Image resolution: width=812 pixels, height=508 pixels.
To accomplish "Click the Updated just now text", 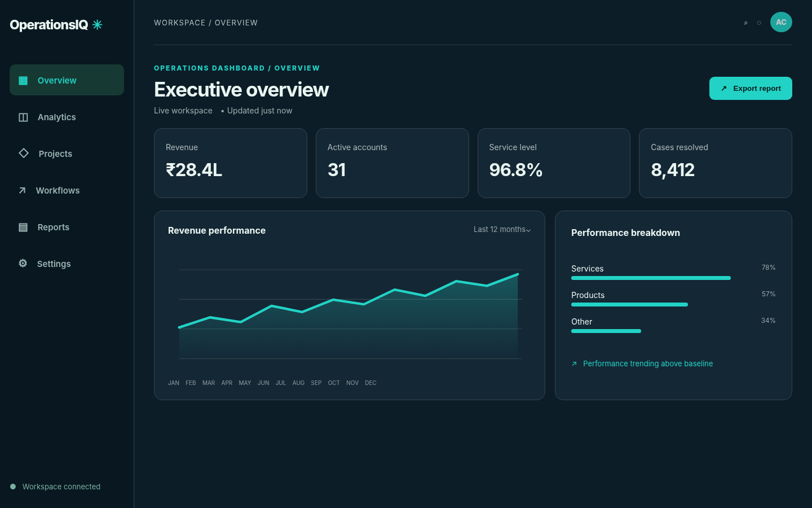I will [259, 111].
